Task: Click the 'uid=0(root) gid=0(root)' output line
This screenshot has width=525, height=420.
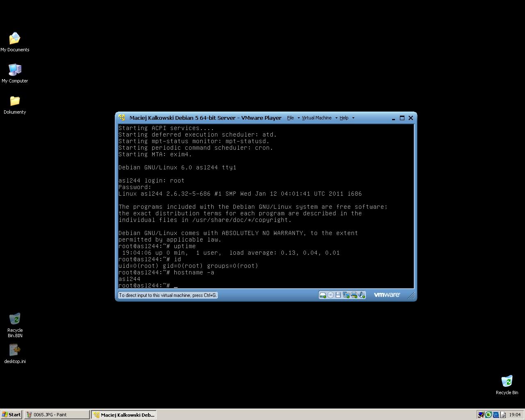Action: [188, 266]
